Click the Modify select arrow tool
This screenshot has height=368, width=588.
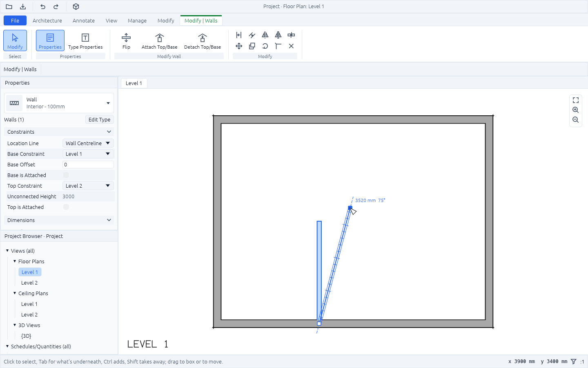[x=15, y=41]
